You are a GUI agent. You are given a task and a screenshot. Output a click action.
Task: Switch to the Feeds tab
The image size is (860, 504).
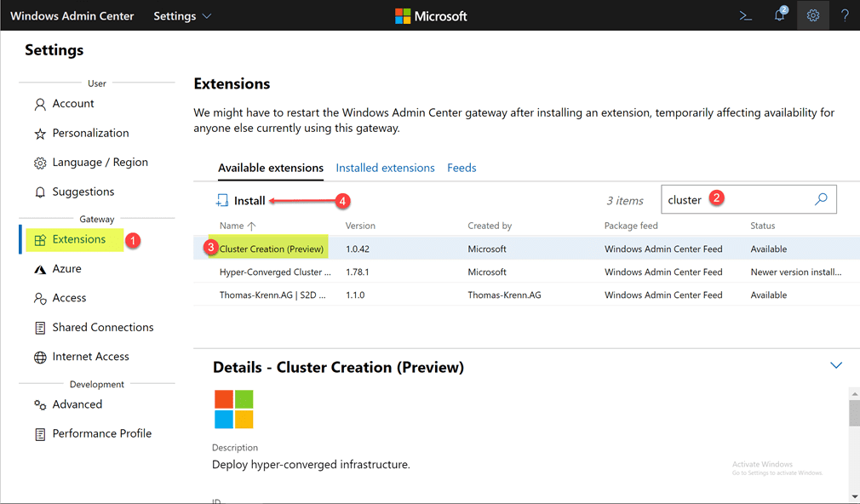click(462, 168)
